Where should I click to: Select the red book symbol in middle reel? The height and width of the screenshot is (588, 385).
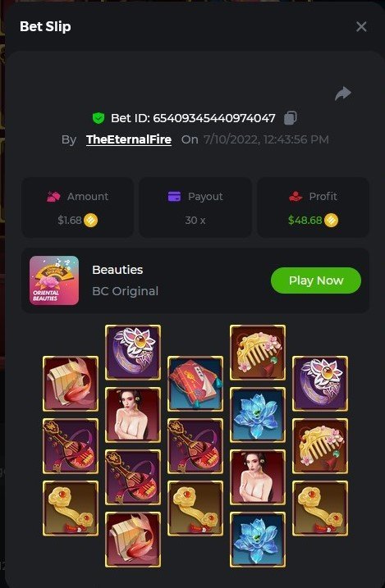[195, 384]
